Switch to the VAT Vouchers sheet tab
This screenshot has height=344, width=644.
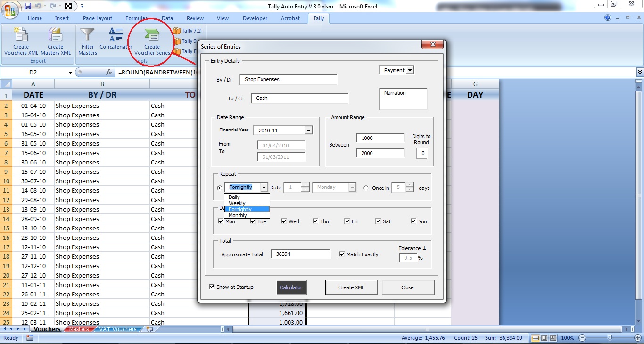118,329
